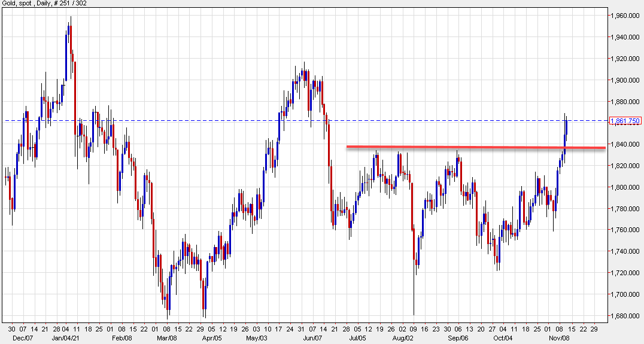
Task: Click the Feb/08 month label
Action: click(122, 338)
